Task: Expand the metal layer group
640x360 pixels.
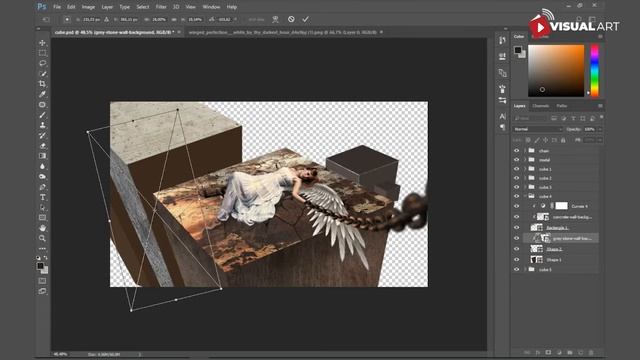Action: point(525,160)
